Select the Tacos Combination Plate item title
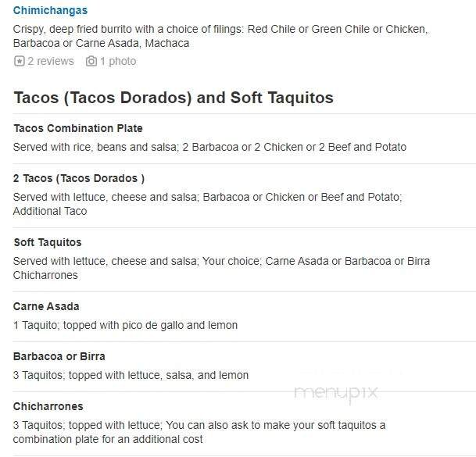 (78, 128)
